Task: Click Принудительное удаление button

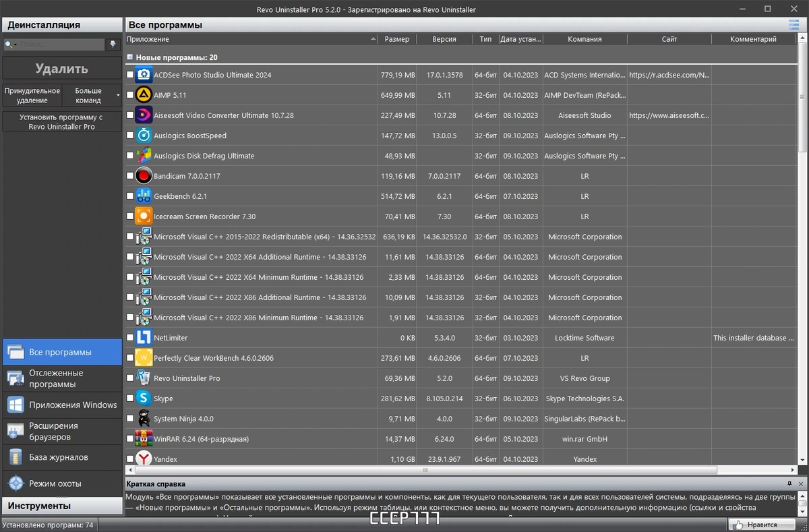Action: [x=32, y=95]
